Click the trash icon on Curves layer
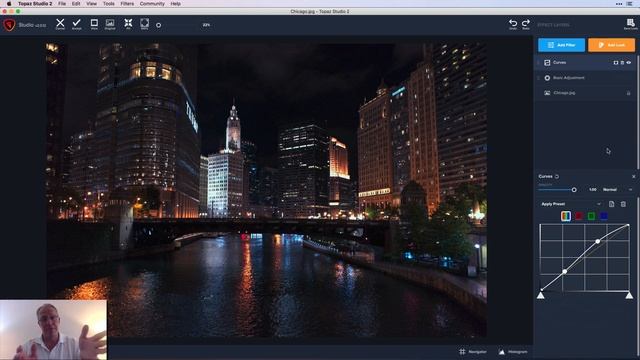640x360 pixels. point(622,62)
